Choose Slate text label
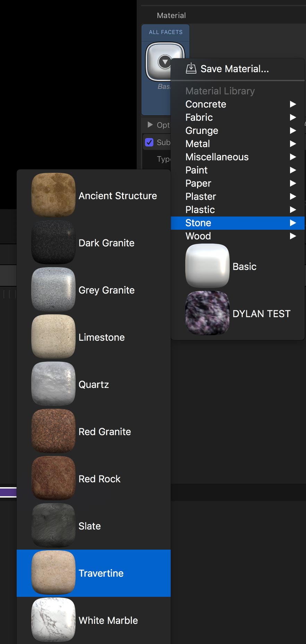Image resolution: width=306 pixels, height=644 pixels. coord(90,526)
